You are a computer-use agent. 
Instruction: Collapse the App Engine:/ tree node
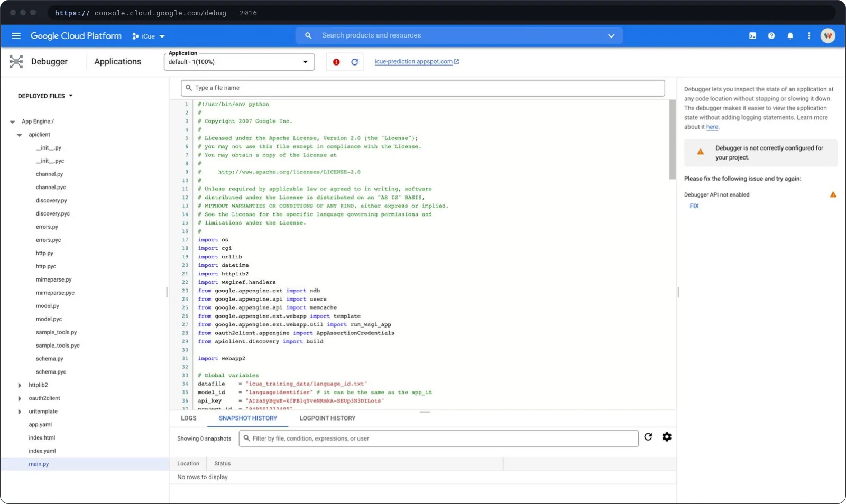coord(12,122)
